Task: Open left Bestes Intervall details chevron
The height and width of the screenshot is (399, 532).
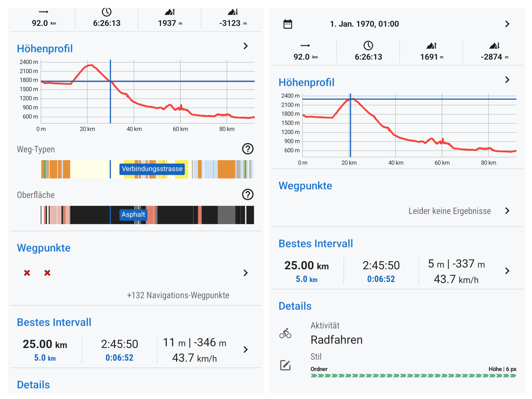Action: pyautogui.click(x=245, y=349)
